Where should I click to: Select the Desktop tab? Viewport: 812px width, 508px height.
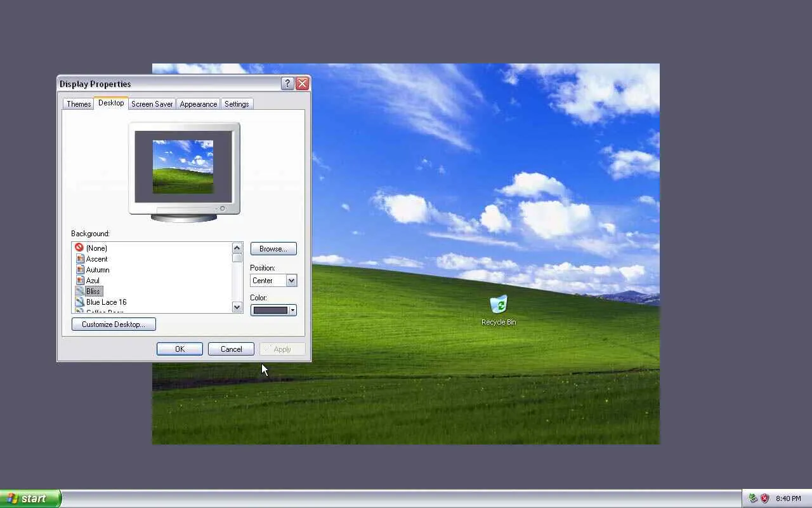coord(111,103)
